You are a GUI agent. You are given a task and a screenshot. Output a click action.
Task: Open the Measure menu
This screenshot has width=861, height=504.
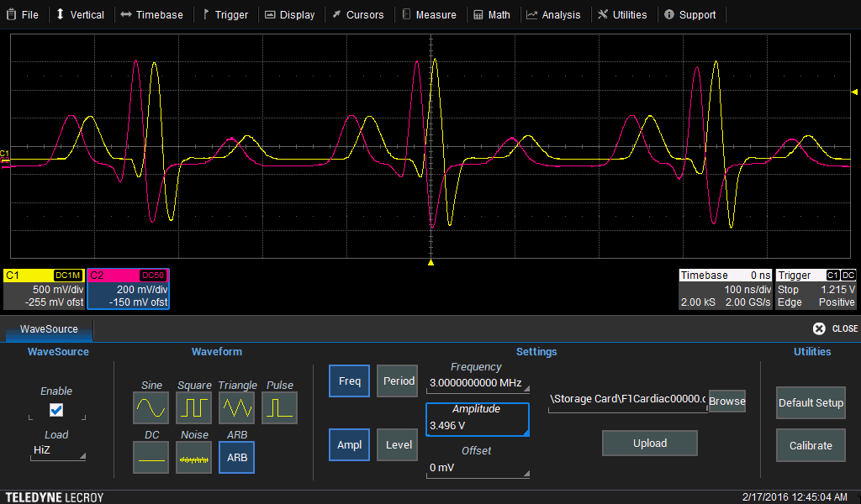click(x=429, y=14)
